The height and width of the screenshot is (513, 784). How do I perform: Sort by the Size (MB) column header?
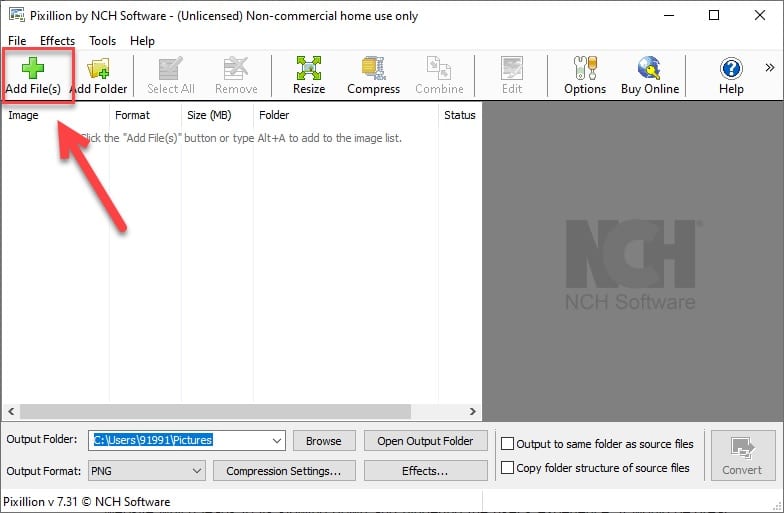point(217,115)
